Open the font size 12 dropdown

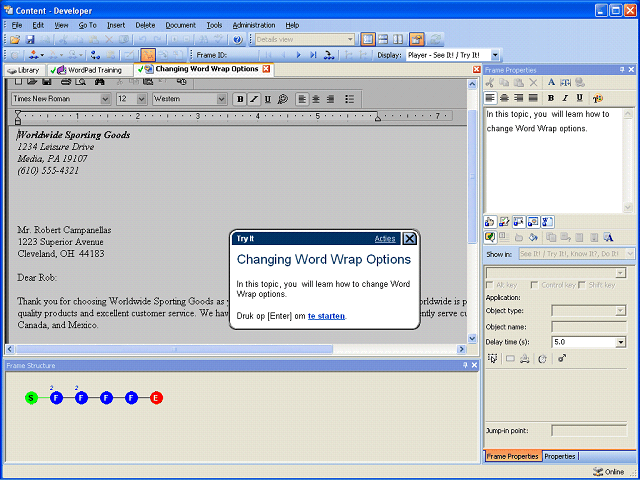coord(141,99)
